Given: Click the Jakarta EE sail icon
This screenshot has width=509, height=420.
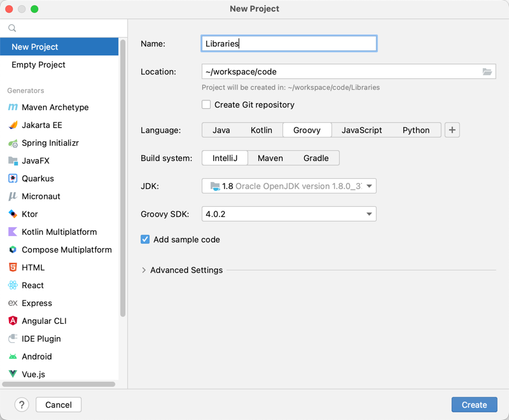Looking at the screenshot, I should 13,125.
